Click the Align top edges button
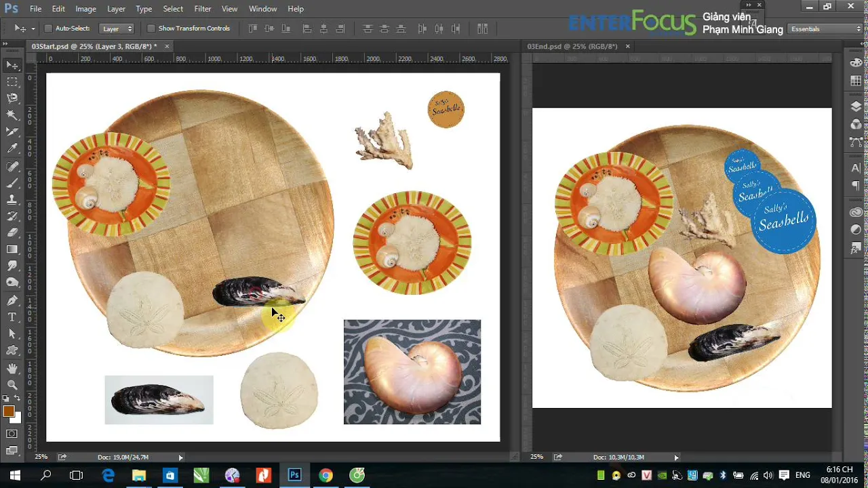This screenshot has width=868, height=488. click(253, 28)
